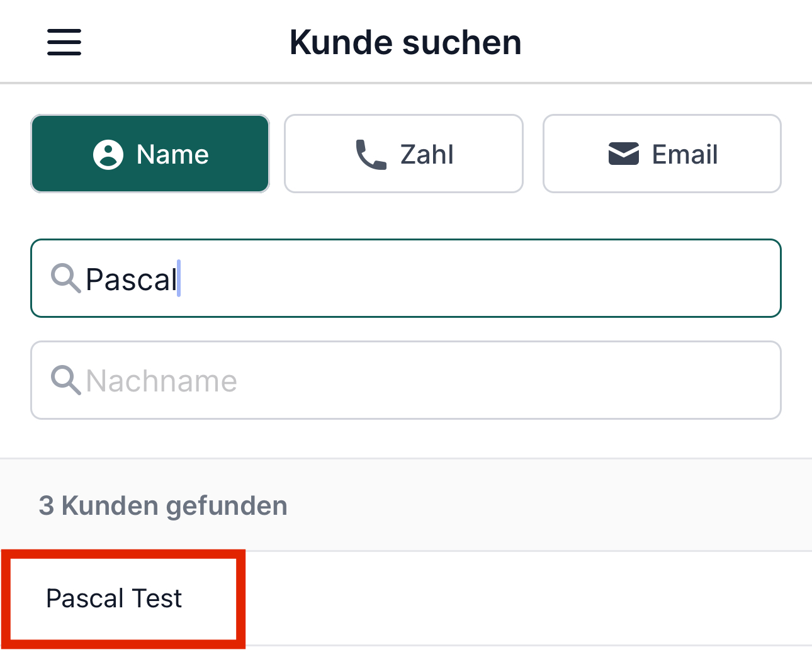Click magnifier icon beside Pascal text
The height and width of the screenshot is (669, 812).
(x=65, y=278)
